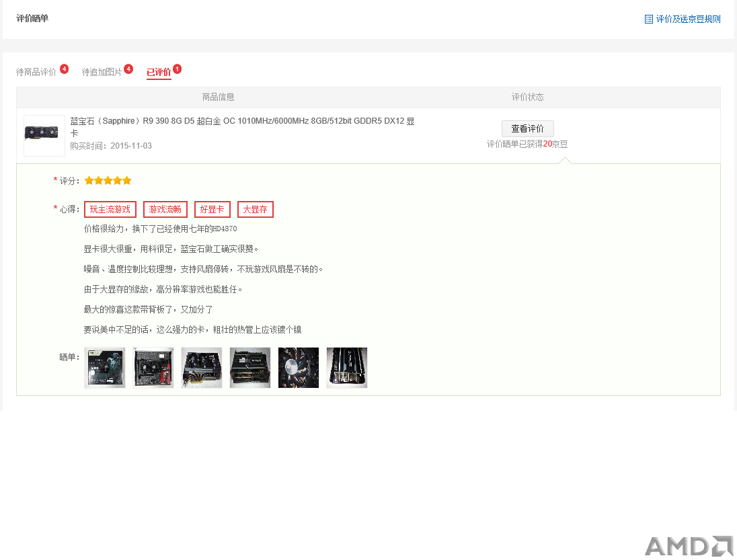Screen dimensions: 737x560
Task: Click the 评价状态 column header
Action: click(x=527, y=97)
